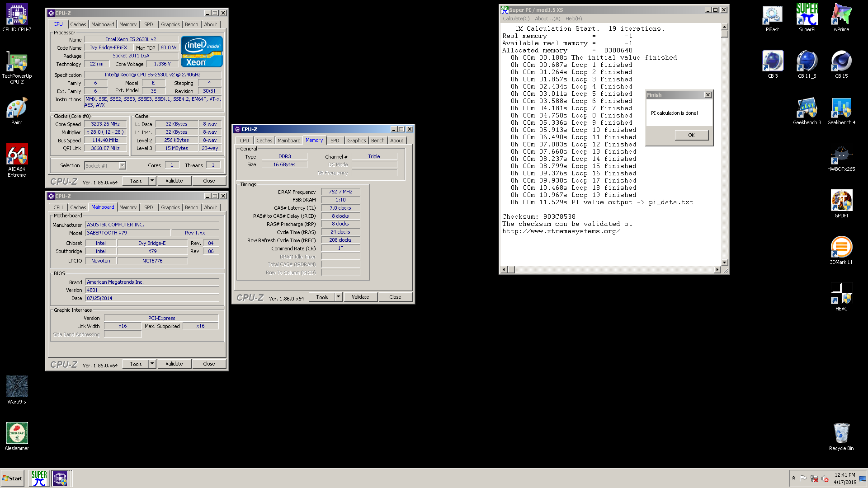Click the Action Center flag tray icon
The height and width of the screenshot is (488, 868).
[803, 479]
